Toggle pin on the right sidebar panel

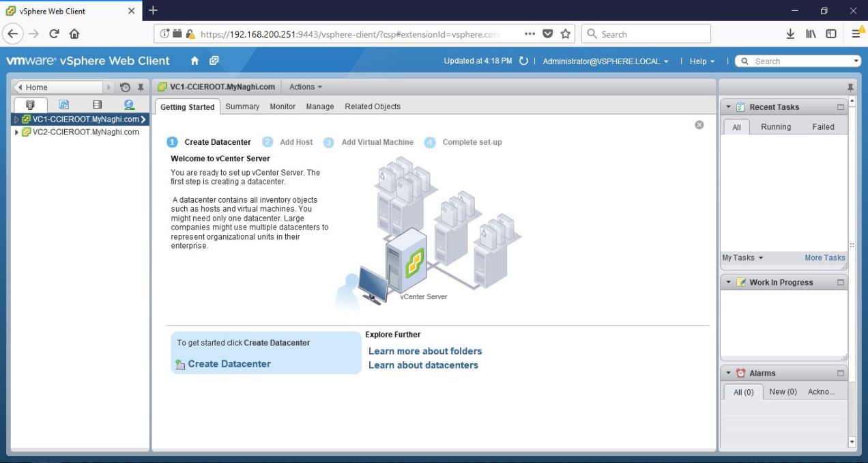[850, 87]
